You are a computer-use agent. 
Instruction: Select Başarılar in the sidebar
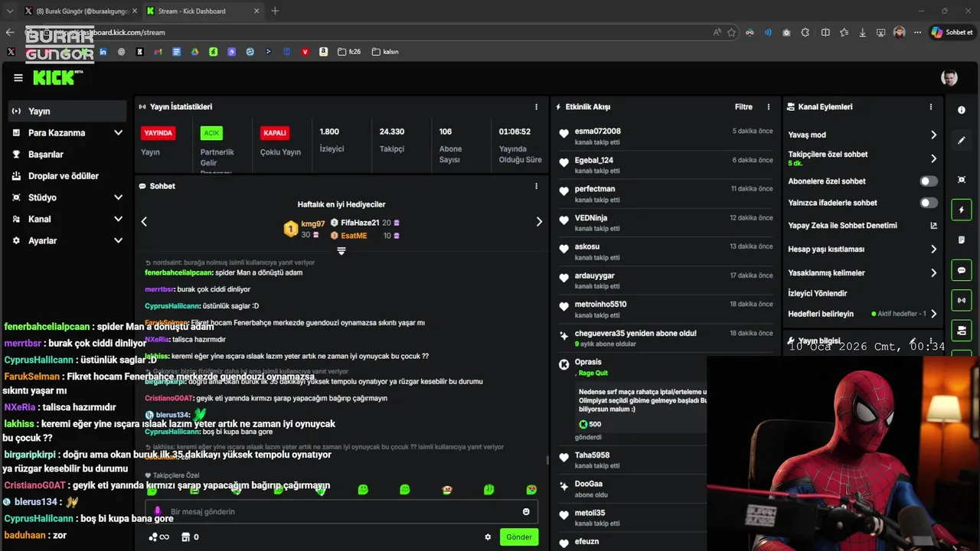point(67,154)
